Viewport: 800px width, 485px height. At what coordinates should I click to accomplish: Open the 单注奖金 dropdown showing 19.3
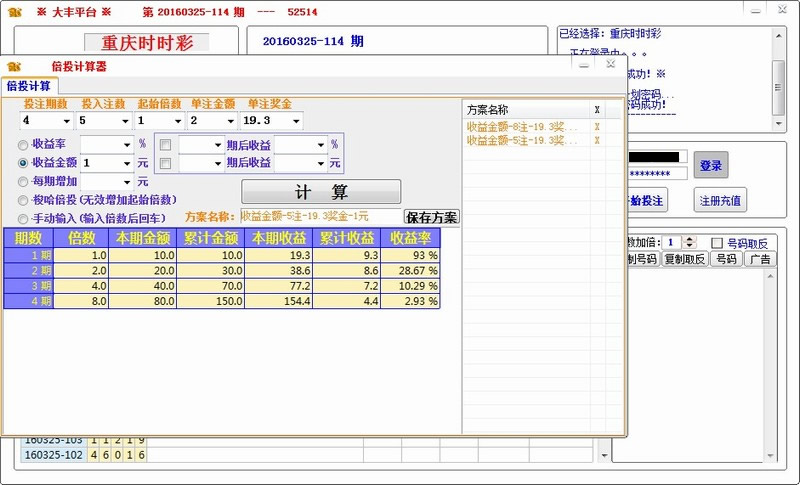296,121
